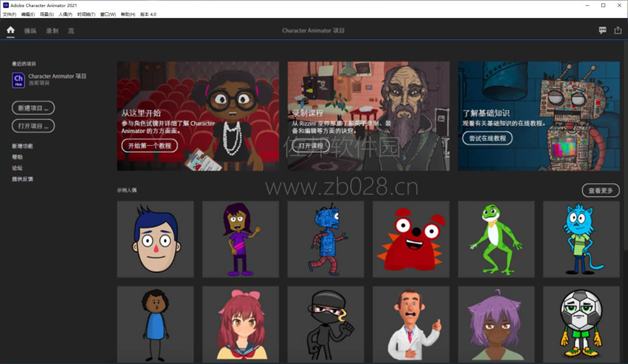This screenshot has height=364, width=628.
Task: Click the 版本 4.0 menu bar item
Action: tap(148, 15)
